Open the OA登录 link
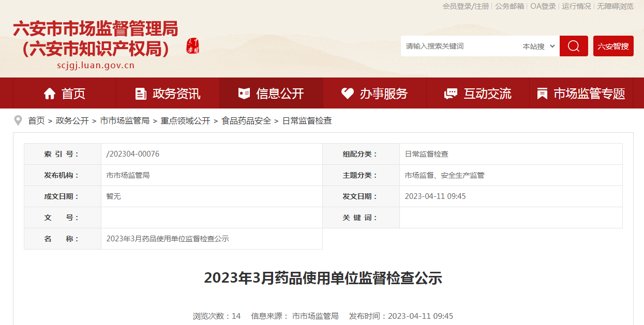644x325 pixels. click(x=543, y=6)
